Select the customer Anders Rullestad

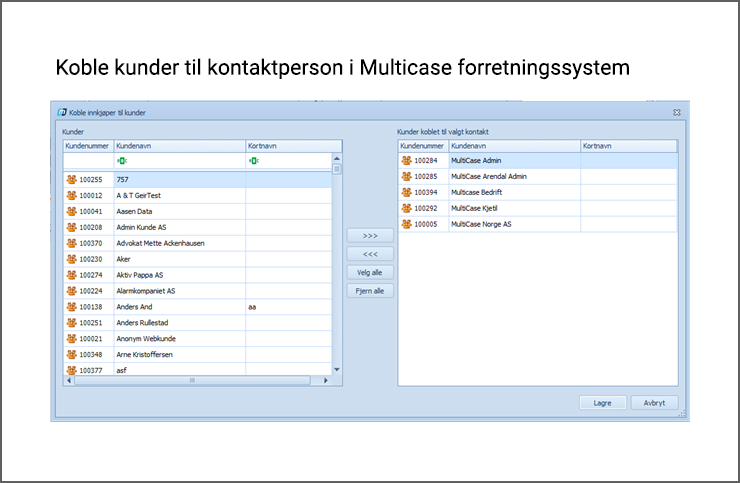tap(198, 322)
